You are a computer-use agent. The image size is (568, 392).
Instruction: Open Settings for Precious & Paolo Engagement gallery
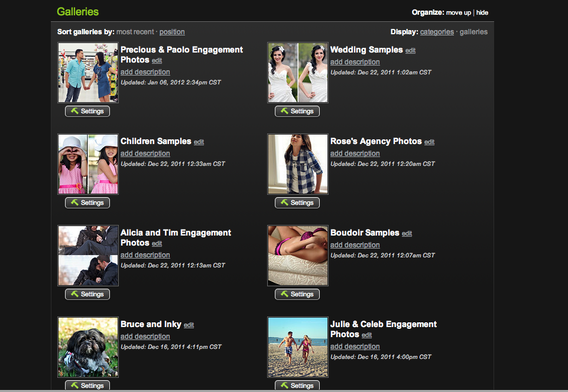coord(87,111)
